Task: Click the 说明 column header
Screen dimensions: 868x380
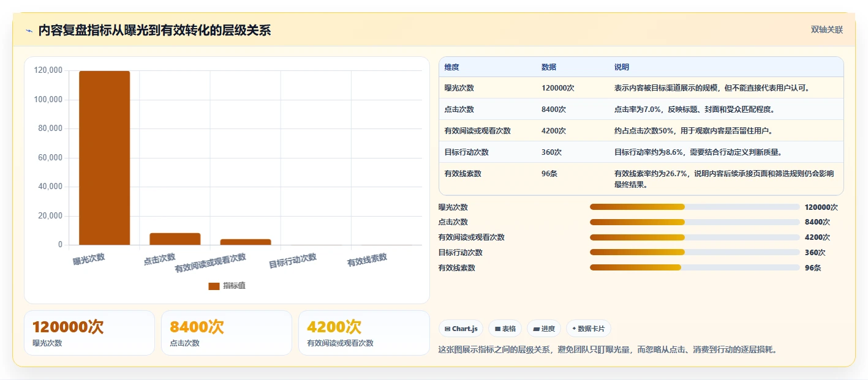Action: click(x=622, y=67)
